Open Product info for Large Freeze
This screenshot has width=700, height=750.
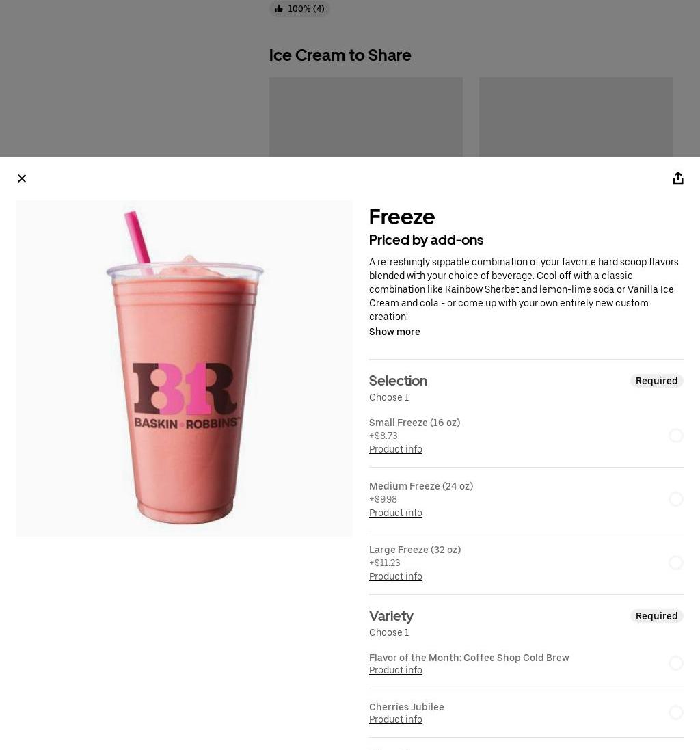[395, 577]
